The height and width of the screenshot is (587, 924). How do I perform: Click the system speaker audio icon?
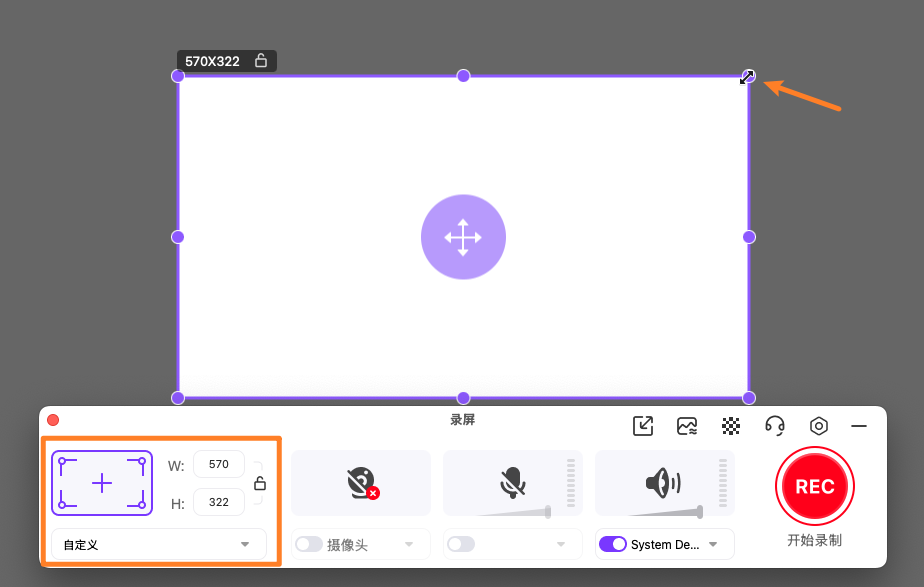coord(664,483)
